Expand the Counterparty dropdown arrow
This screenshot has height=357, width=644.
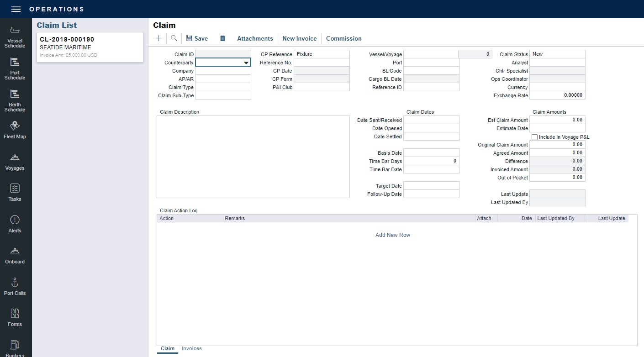click(246, 63)
